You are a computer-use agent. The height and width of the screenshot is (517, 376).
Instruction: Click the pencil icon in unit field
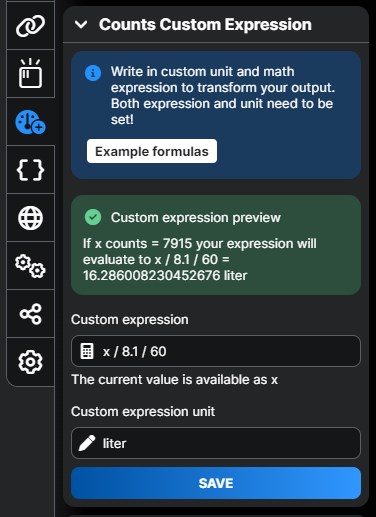pyautogui.click(x=87, y=443)
